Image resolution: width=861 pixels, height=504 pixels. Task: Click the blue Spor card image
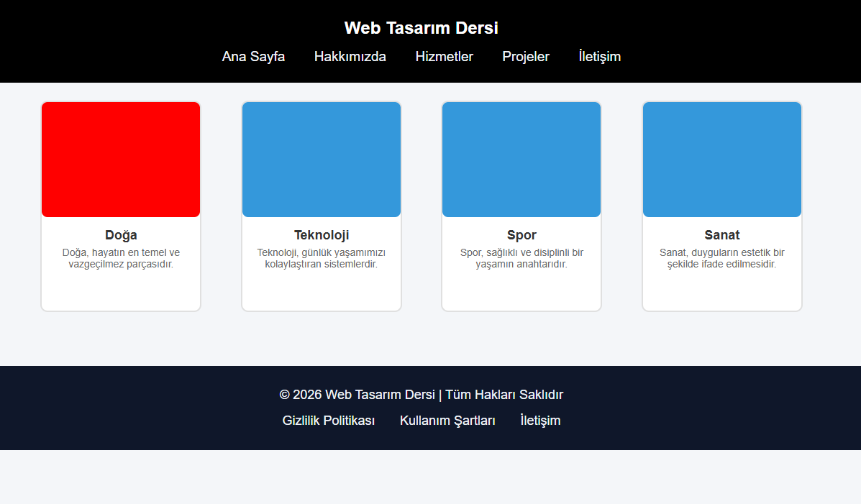[x=521, y=160]
